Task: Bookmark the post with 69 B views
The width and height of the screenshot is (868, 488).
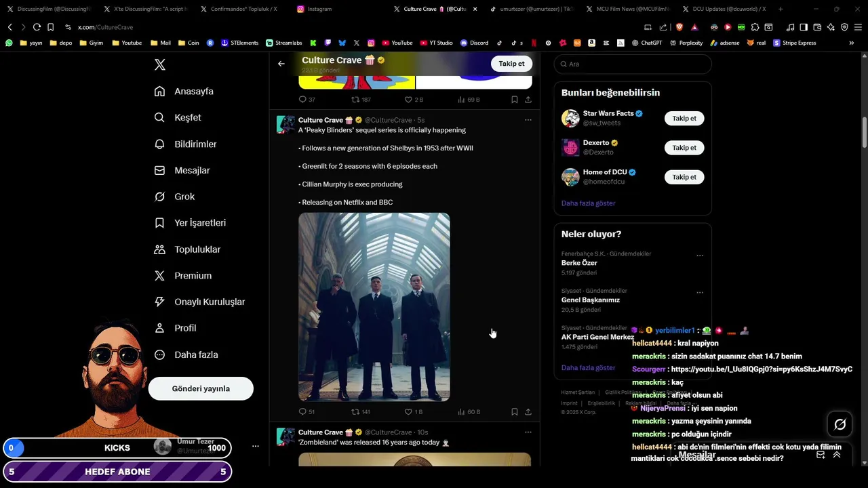Action: [515, 100]
